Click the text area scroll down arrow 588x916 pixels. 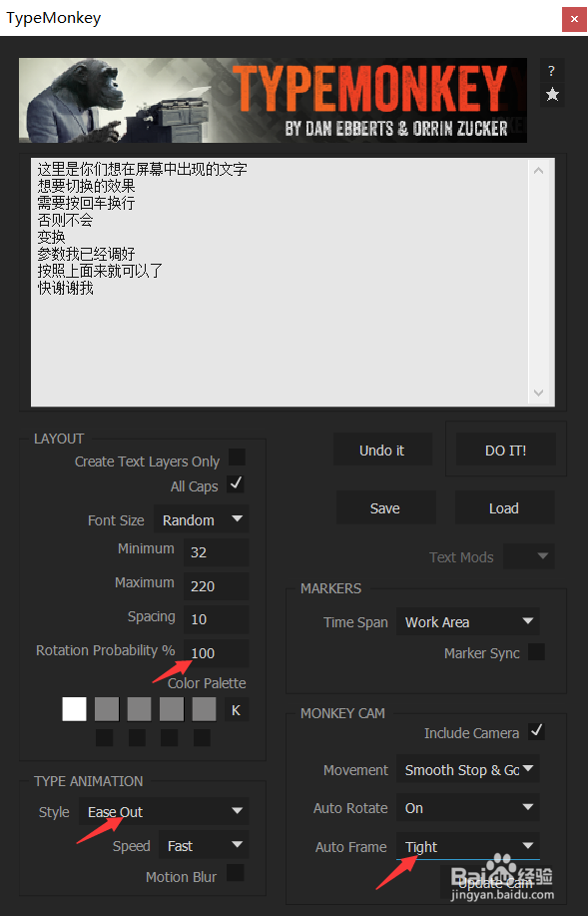(538, 393)
